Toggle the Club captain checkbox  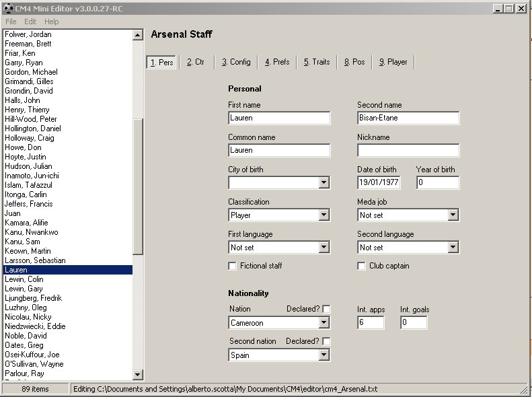[361, 266]
